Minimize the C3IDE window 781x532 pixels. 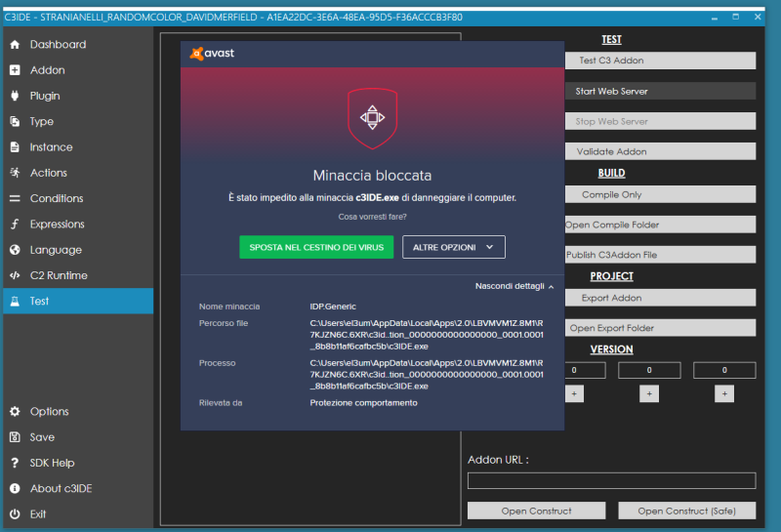pos(715,18)
